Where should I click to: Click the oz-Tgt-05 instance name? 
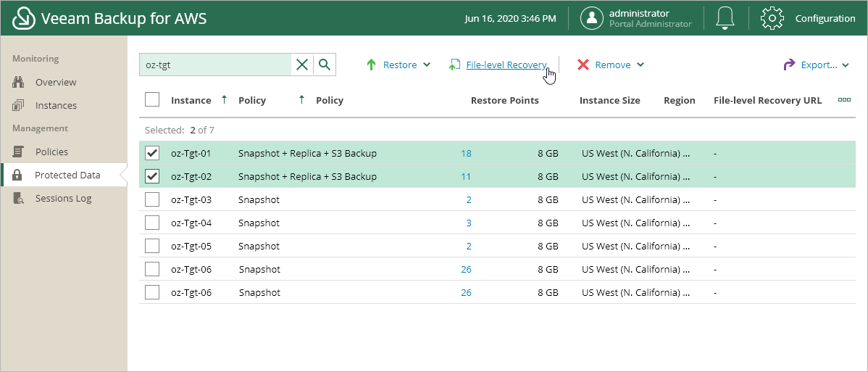[x=191, y=246]
